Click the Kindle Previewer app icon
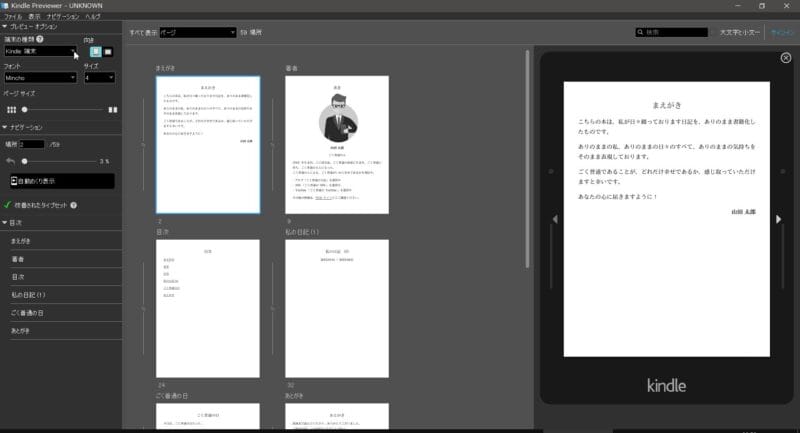The image size is (800, 433). tap(5, 6)
